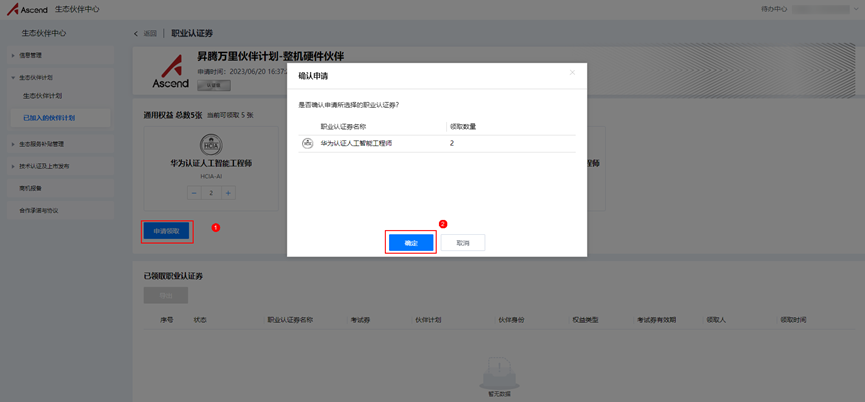Click the 通用权益 总数5张 heading
The height and width of the screenshot is (402, 865).
tap(173, 115)
